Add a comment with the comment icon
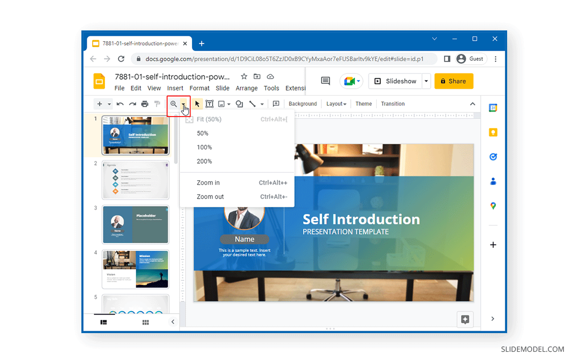Screen dimensions: 588x364 coord(276,103)
